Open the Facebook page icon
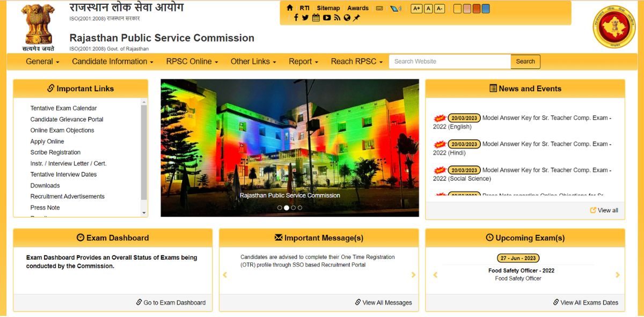The image size is (644, 317). [x=296, y=18]
